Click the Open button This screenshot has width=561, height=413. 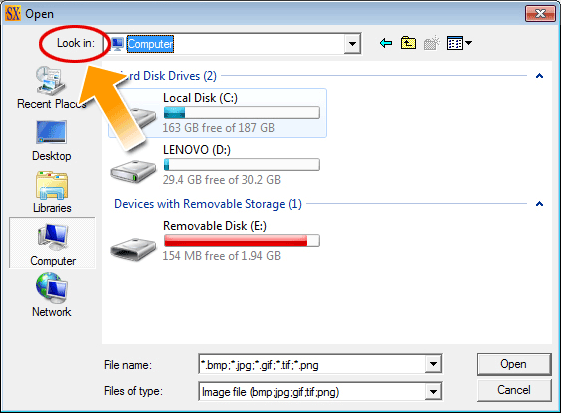514,364
